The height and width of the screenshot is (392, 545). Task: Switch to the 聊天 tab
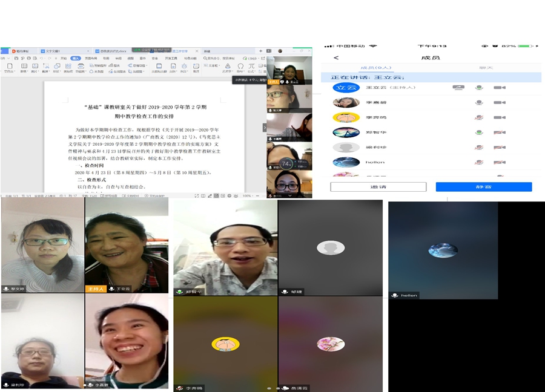click(485, 68)
